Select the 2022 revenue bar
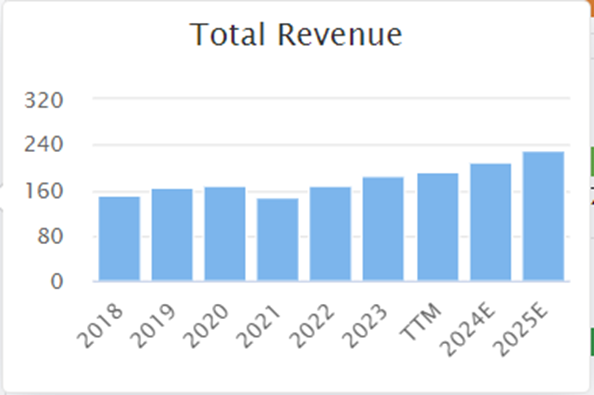594x395 pixels. 330,234
